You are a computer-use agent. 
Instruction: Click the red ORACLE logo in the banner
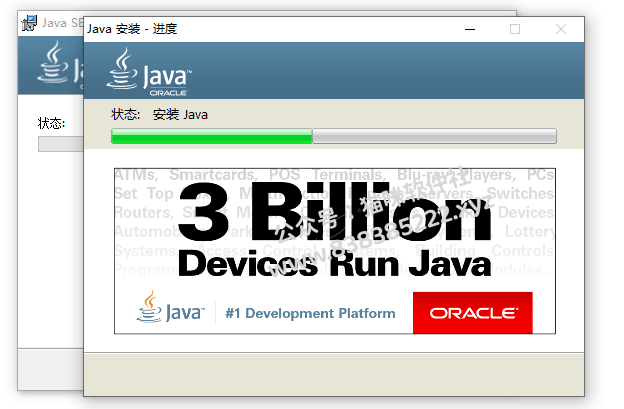[473, 313]
